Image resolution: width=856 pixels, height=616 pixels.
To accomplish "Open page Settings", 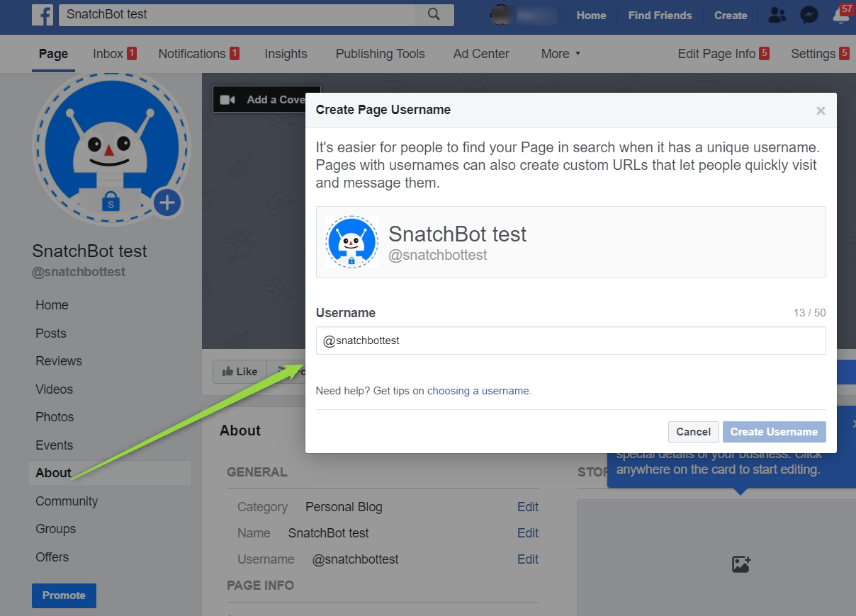I will click(820, 54).
